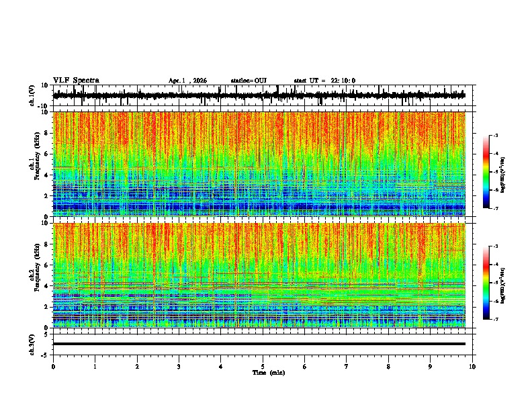
Task: Click the "ch.1(V)" waveform axis label
Action: click(32, 95)
